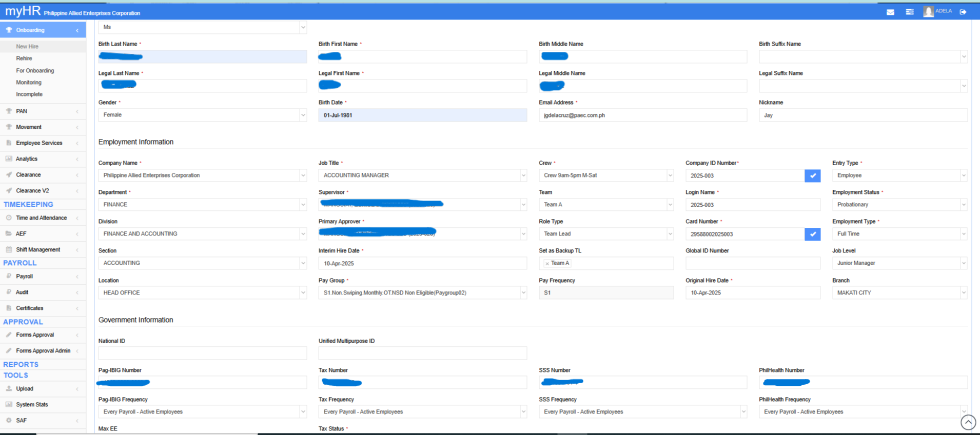The image size is (980, 435).
Task: Select New Hire in the Onboarding submenu
Action: coord(27,47)
